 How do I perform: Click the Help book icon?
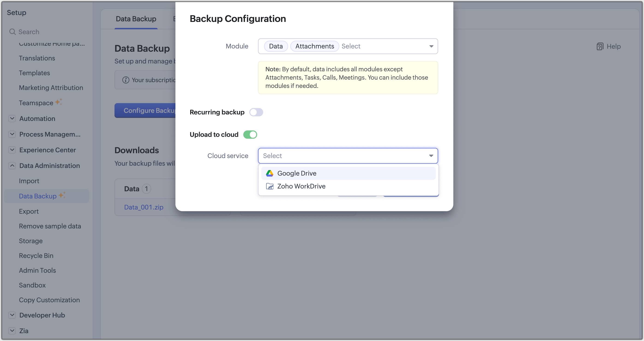[600, 46]
